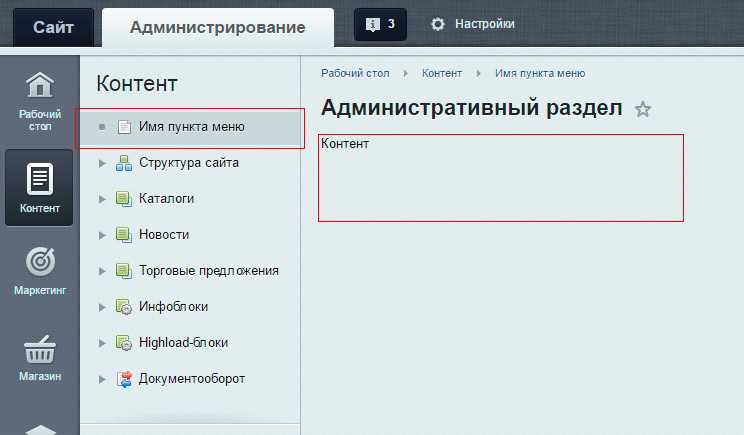Open Новости tree item
The width and height of the screenshot is (744, 435).
pyautogui.click(x=164, y=235)
